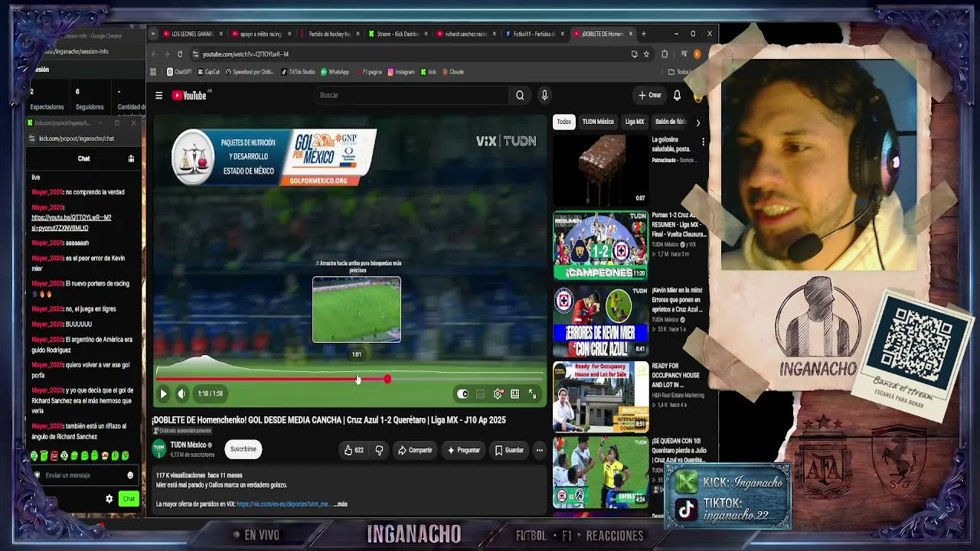Reload the page in Chrome

pos(180,54)
